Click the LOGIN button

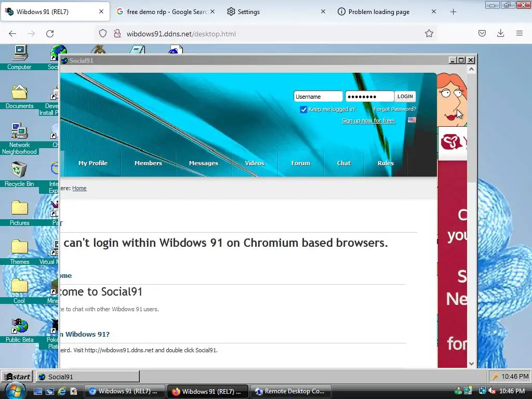click(405, 96)
